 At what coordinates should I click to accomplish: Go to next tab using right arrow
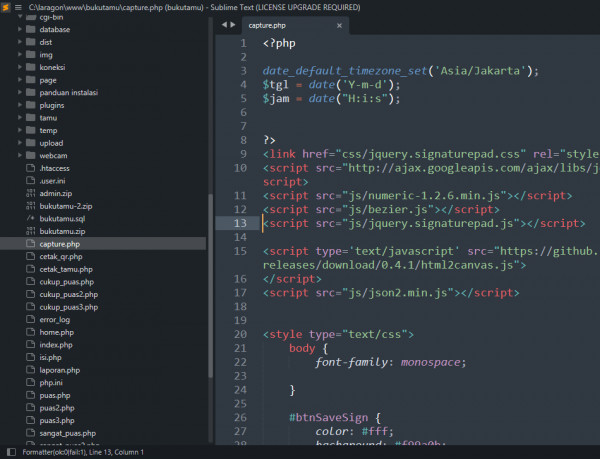coord(233,25)
